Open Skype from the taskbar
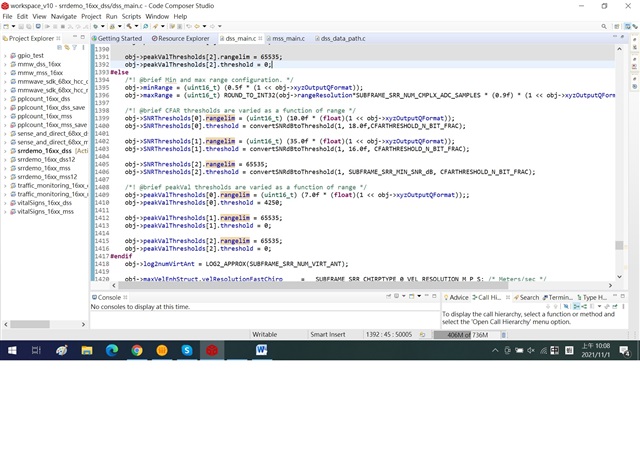 (187, 350)
